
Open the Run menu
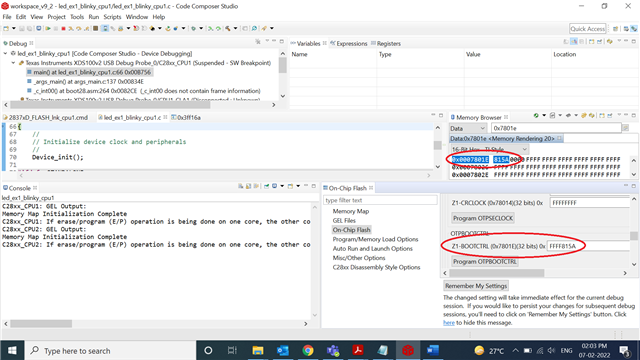click(x=93, y=17)
